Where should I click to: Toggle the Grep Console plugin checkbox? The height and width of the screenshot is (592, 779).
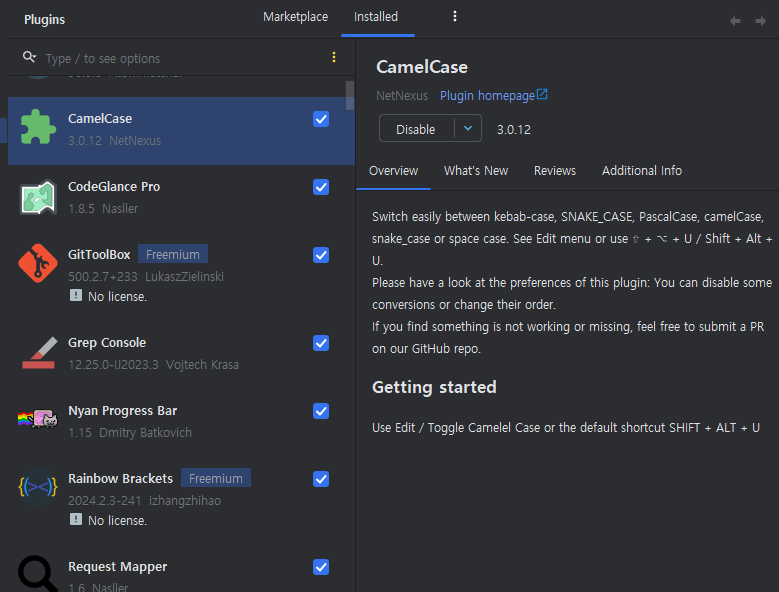(x=321, y=343)
